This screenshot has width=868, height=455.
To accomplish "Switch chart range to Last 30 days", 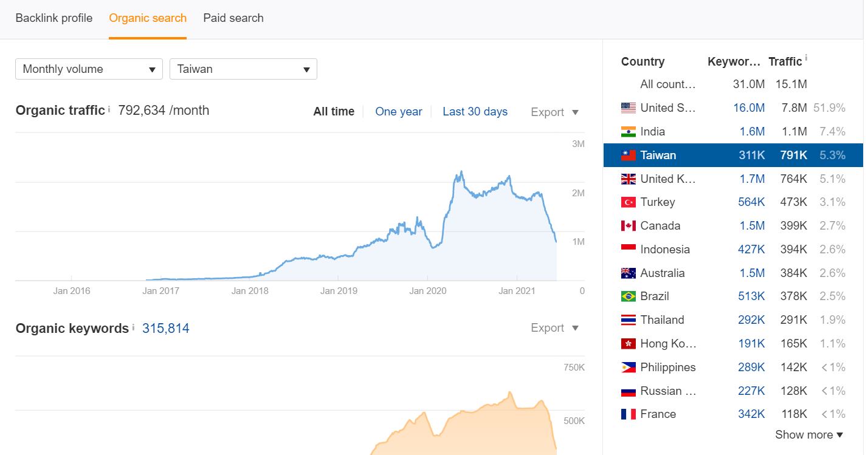I will tap(475, 112).
